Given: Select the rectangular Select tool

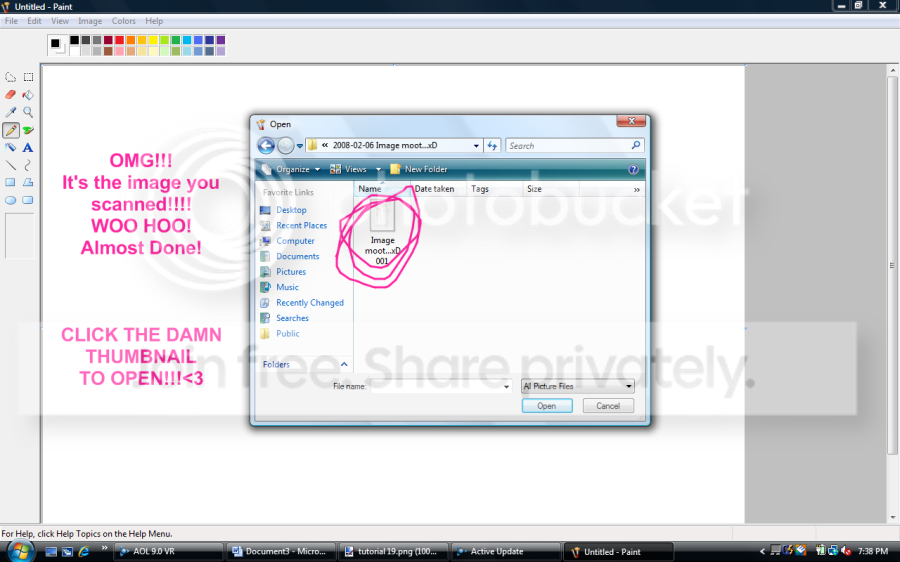Looking at the screenshot, I should click(x=28, y=77).
